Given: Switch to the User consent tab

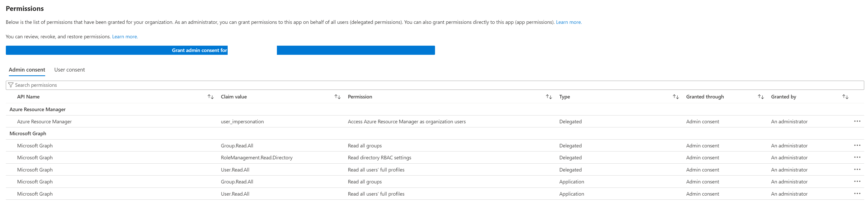Looking at the screenshot, I should pos(69,70).
